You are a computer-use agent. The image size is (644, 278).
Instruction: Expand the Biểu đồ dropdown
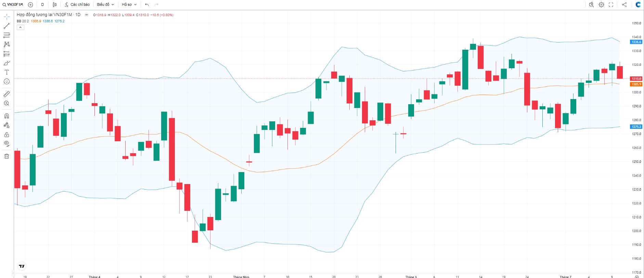click(105, 4)
